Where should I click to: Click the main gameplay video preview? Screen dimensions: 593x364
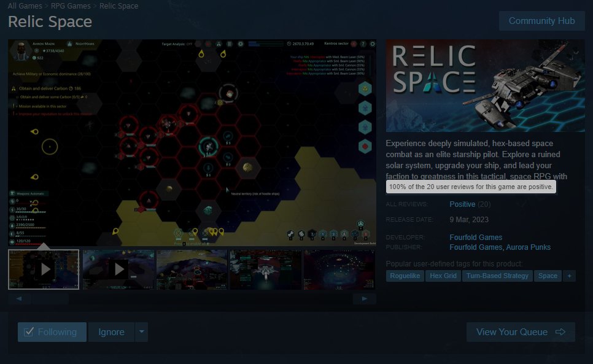pyautogui.click(x=192, y=142)
